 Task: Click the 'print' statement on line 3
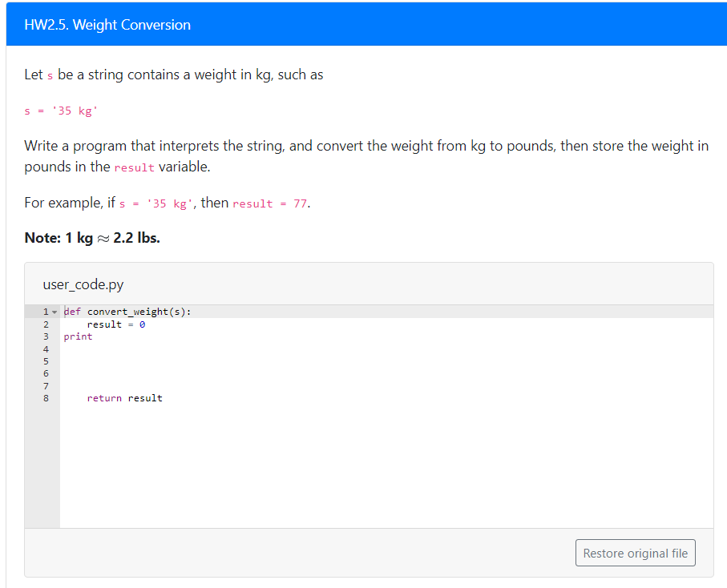coord(78,336)
